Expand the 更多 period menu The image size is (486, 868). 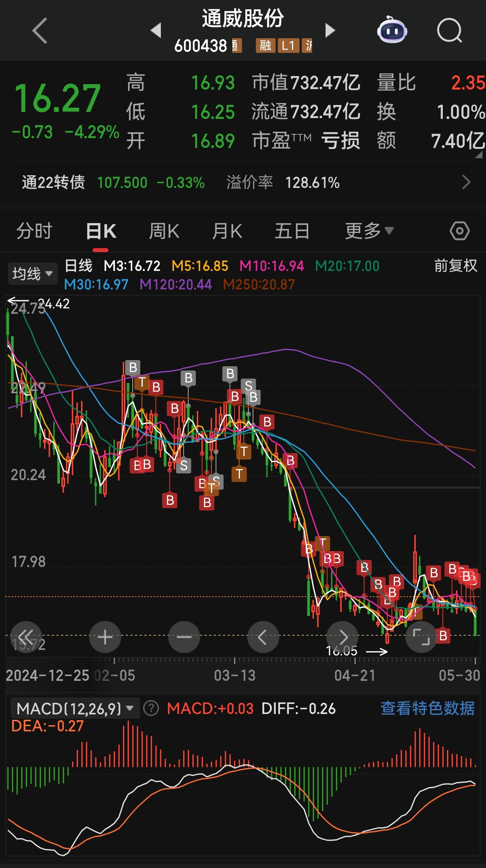(x=369, y=231)
